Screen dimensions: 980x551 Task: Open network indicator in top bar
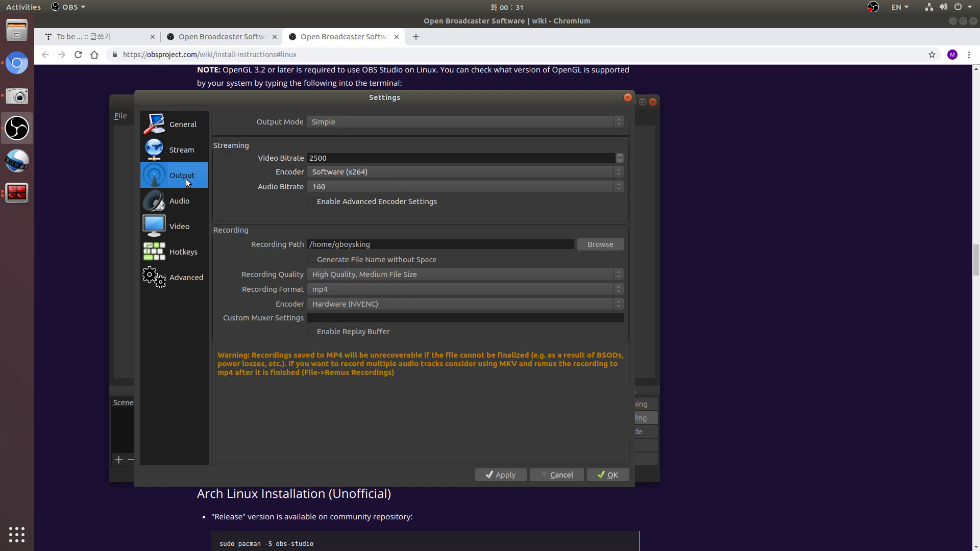pos(929,7)
